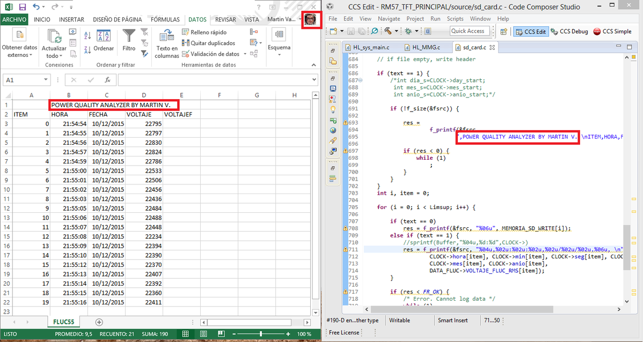
Task: Click the lightbulb icon in CCS sidebar
Action: pyautogui.click(x=333, y=109)
